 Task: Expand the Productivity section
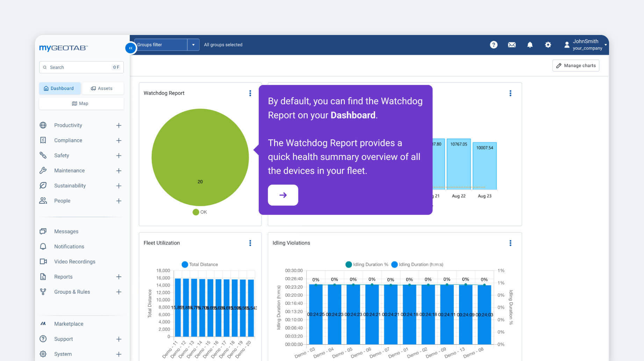coord(119,125)
